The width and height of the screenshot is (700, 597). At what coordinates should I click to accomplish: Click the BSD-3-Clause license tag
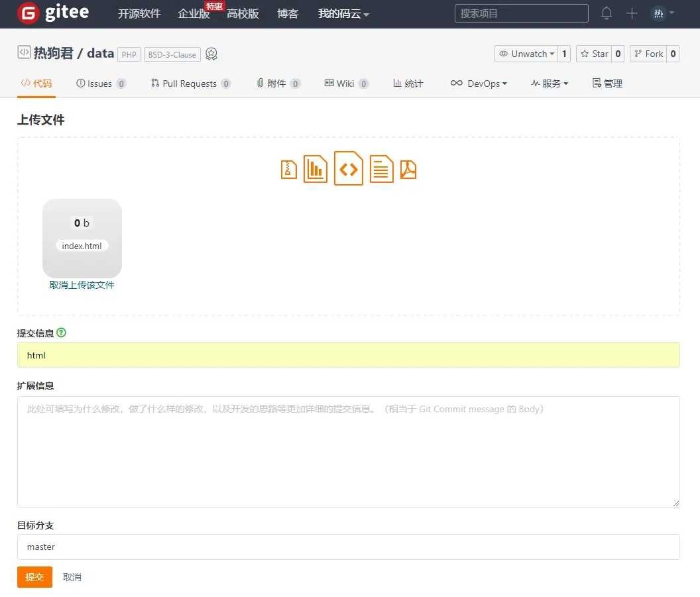pyautogui.click(x=172, y=54)
